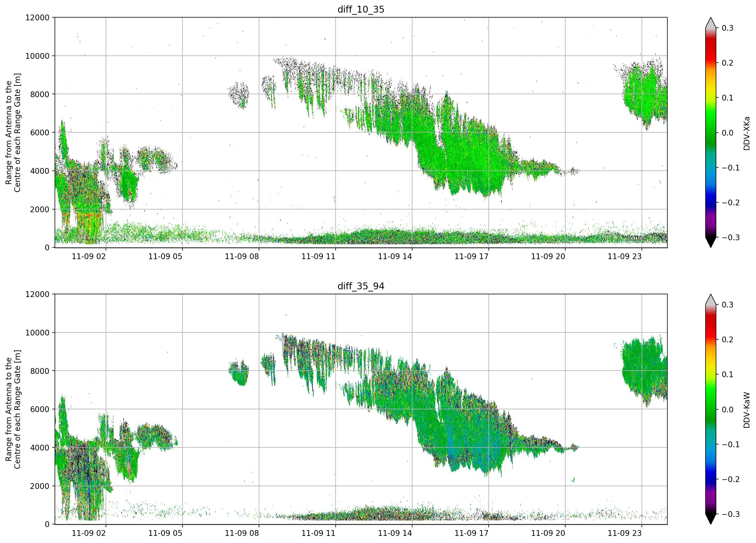Click the 4000 y-tick in diff_10_35 plot
Image resolution: width=756 pixels, height=543 pixels.
(40, 171)
